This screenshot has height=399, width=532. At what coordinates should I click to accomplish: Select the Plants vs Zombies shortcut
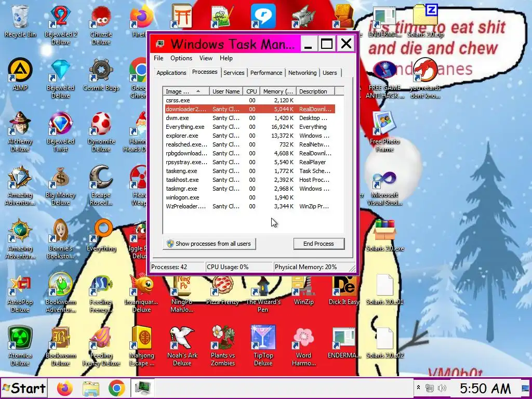tap(222, 346)
